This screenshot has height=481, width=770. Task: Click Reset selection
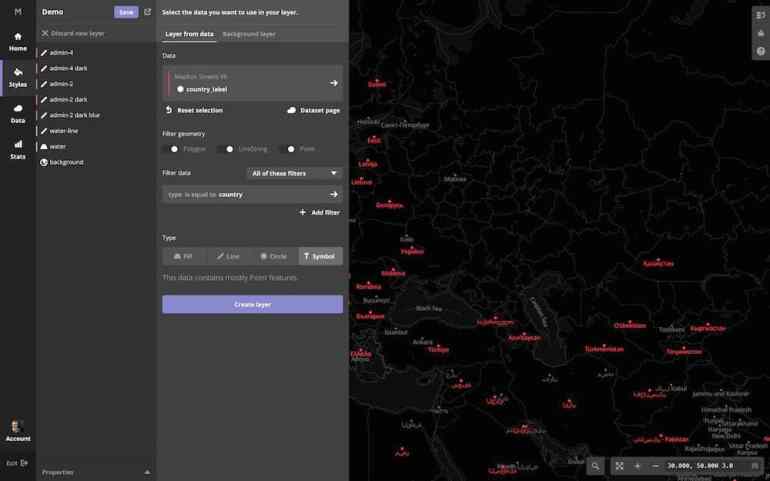194,111
